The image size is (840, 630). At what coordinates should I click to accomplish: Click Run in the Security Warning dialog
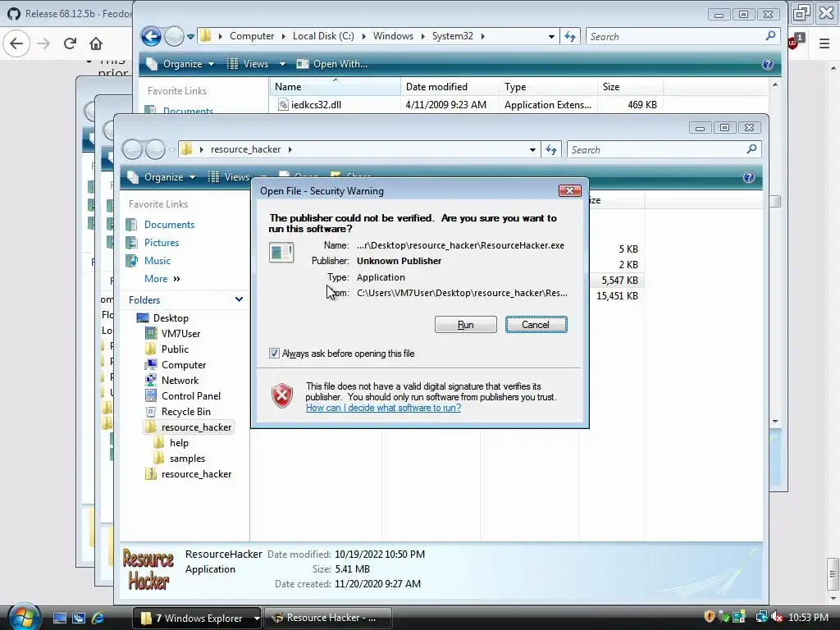[466, 325]
